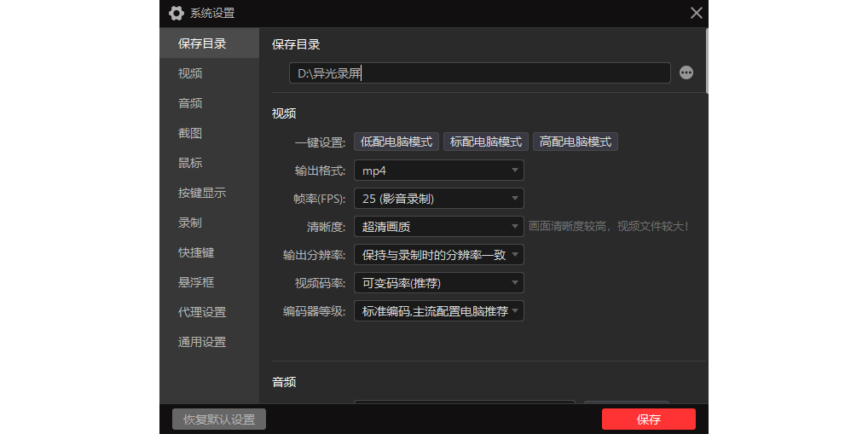Open the 视频 settings section
The image size is (868, 434).
[x=209, y=73]
